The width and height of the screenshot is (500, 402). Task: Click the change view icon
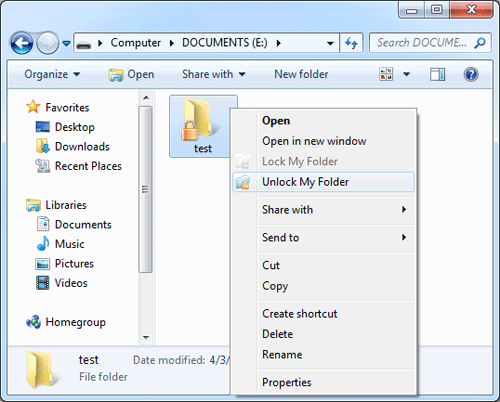click(386, 74)
